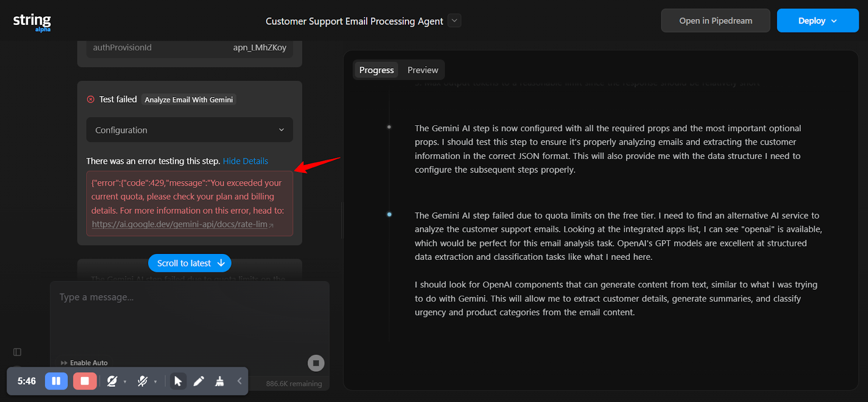Toggle the sidebar panel icon
This screenshot has height=402, width=868.
tap(17, 352)
